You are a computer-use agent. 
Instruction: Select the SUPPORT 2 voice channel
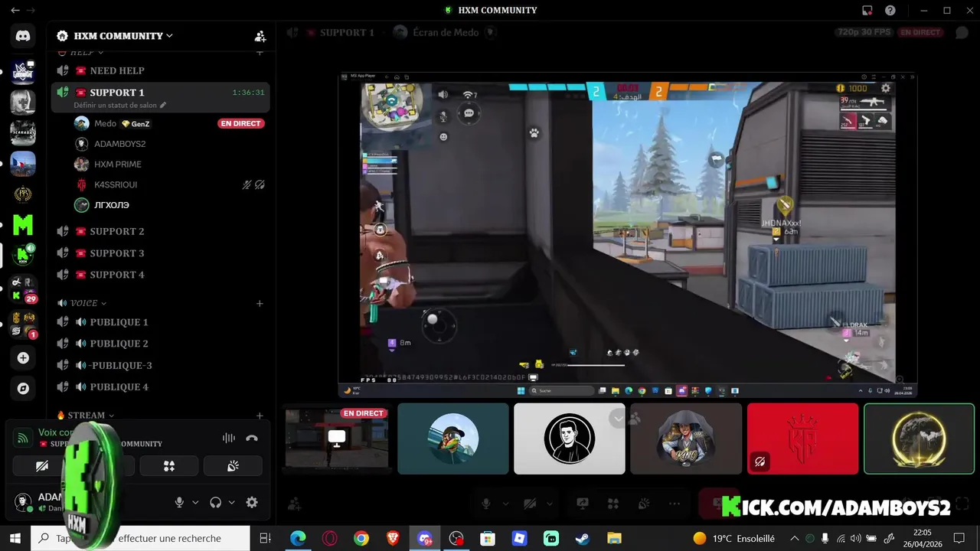click(x=159, y=231)
